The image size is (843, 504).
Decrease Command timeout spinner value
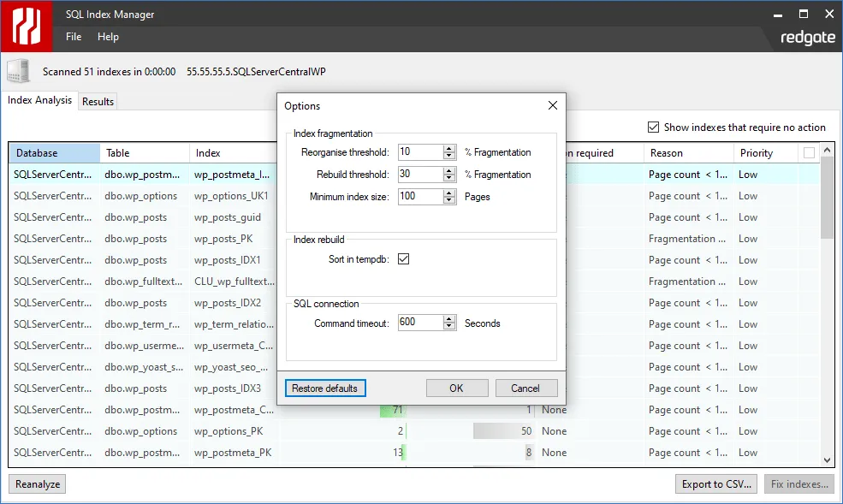click(450, 327)
